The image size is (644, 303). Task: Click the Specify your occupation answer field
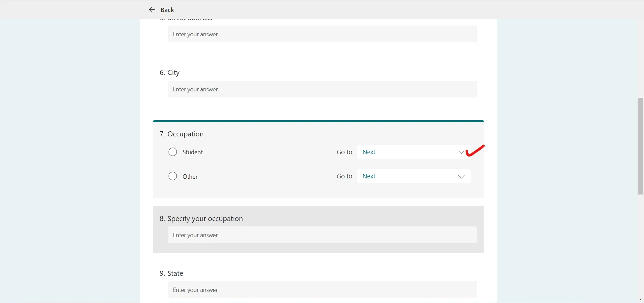click(322, 235)
